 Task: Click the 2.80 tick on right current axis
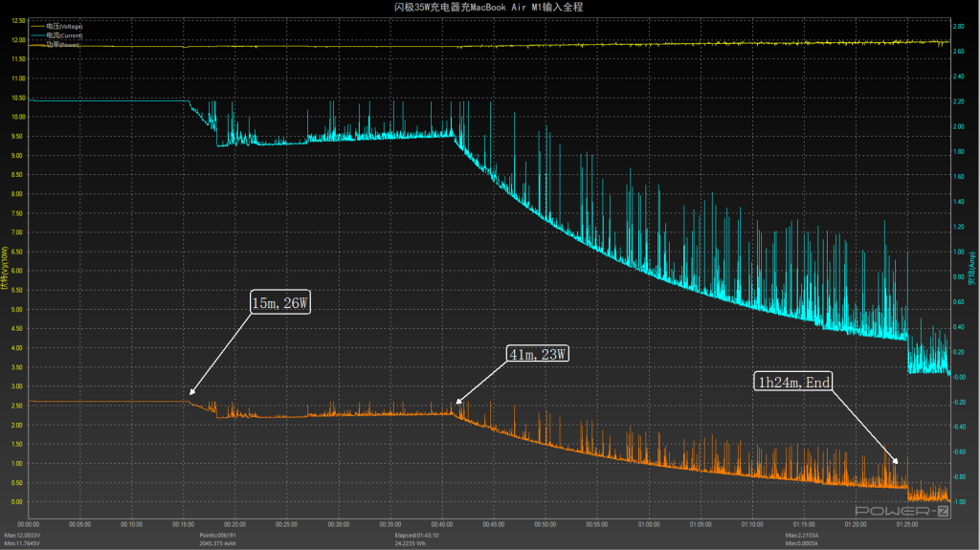[x=958, y=26]
